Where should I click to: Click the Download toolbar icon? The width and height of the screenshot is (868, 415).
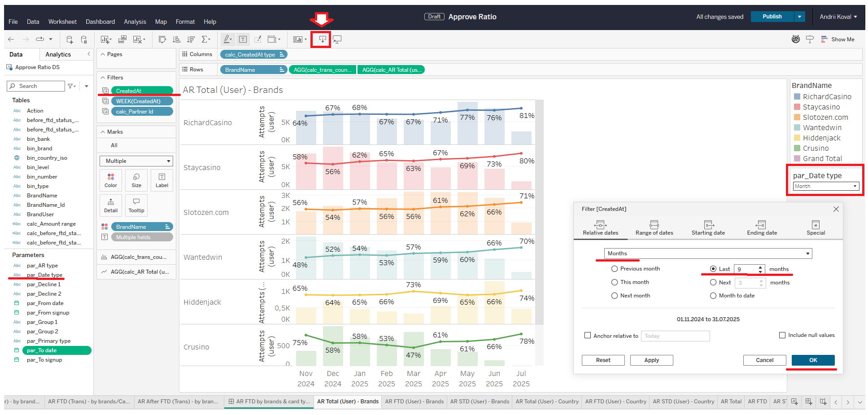[x=322, y=39]
